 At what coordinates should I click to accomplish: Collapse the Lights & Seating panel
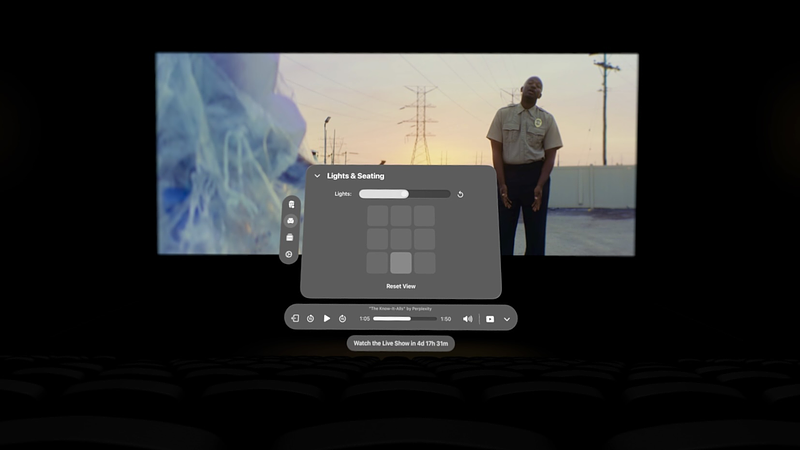click(317, 176)
